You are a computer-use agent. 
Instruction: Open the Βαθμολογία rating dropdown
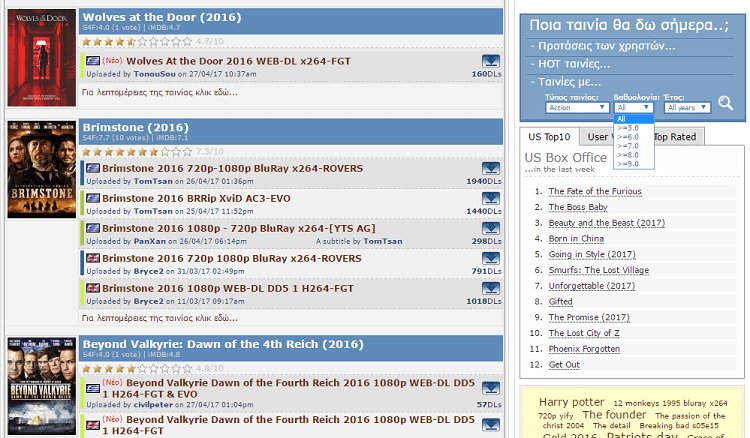point(633,108)
